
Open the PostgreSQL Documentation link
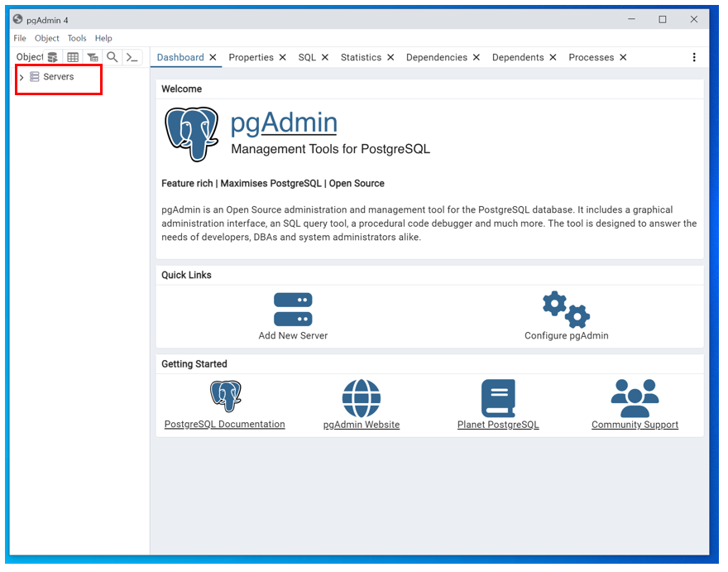tap(225, 425)
